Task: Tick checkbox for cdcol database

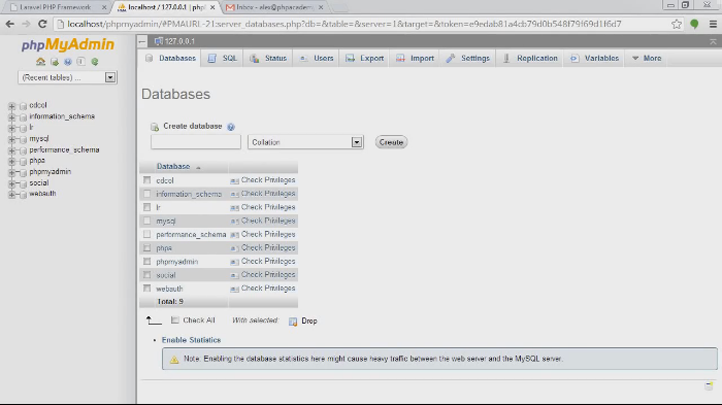Action: tap(147, 180)
